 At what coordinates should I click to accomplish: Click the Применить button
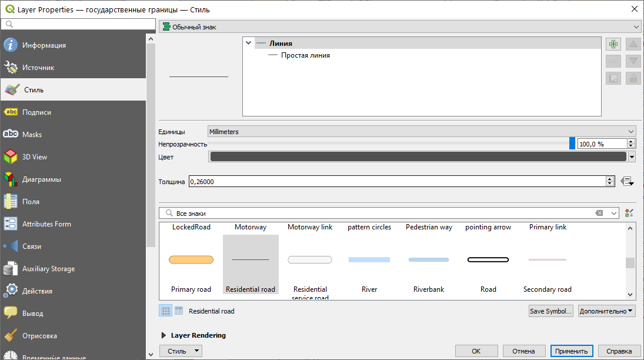[571, 351]
